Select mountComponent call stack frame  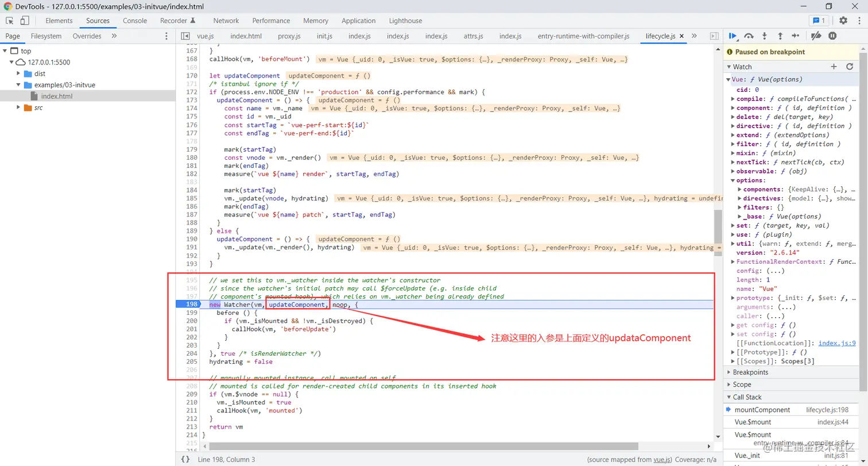(792, 410)
